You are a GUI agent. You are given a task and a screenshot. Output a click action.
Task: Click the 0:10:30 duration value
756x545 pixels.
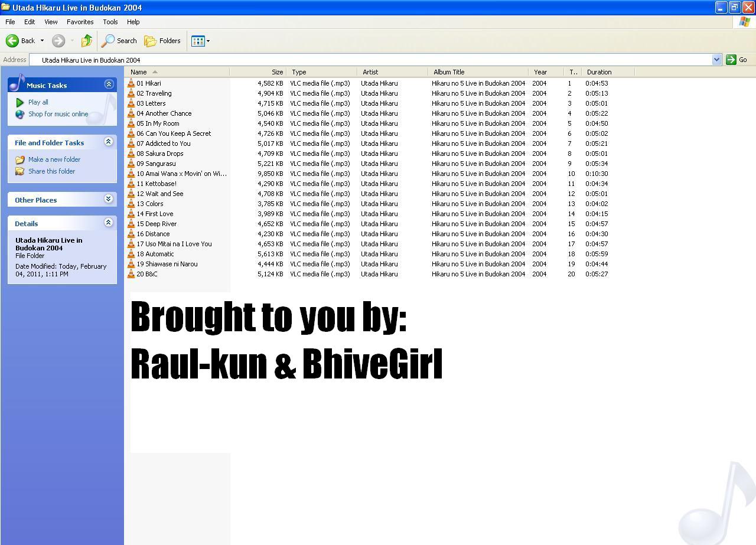597,174
